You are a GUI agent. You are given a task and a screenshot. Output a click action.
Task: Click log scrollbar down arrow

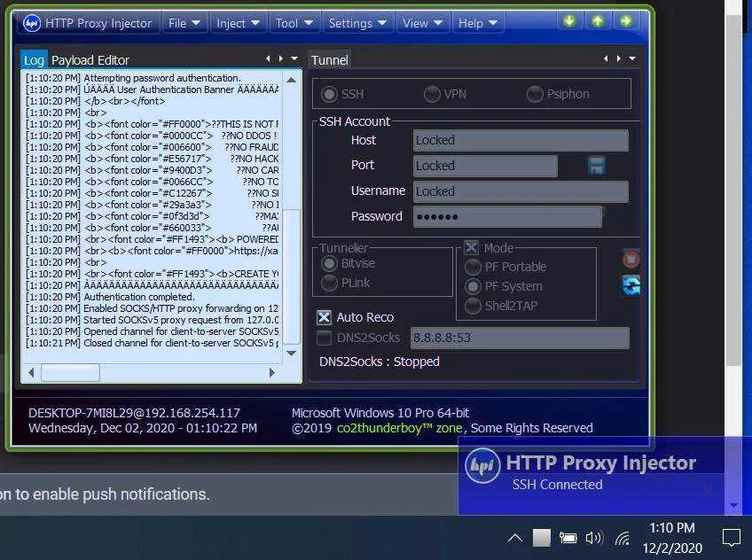[291, 353]
